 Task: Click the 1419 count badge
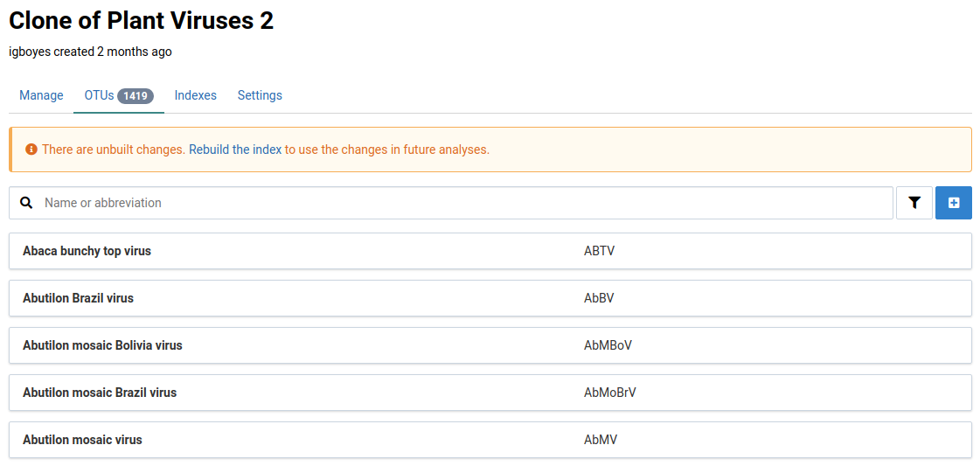(x=136, y=96)
